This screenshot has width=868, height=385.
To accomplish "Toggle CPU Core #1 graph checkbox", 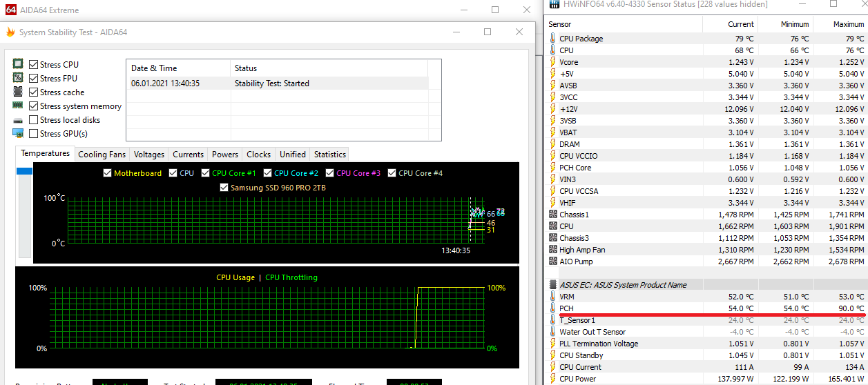I will 205,173.
